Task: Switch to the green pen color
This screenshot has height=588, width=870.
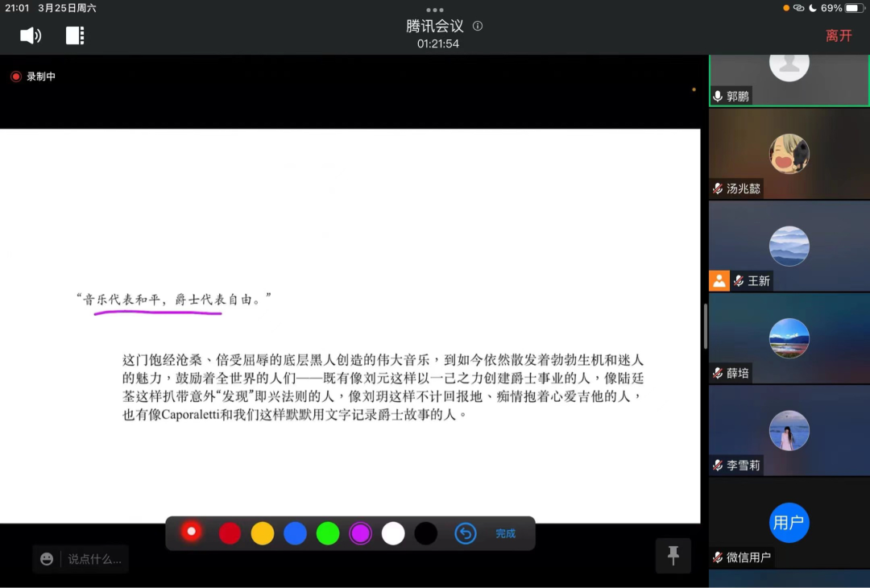Action: point(328,533)
